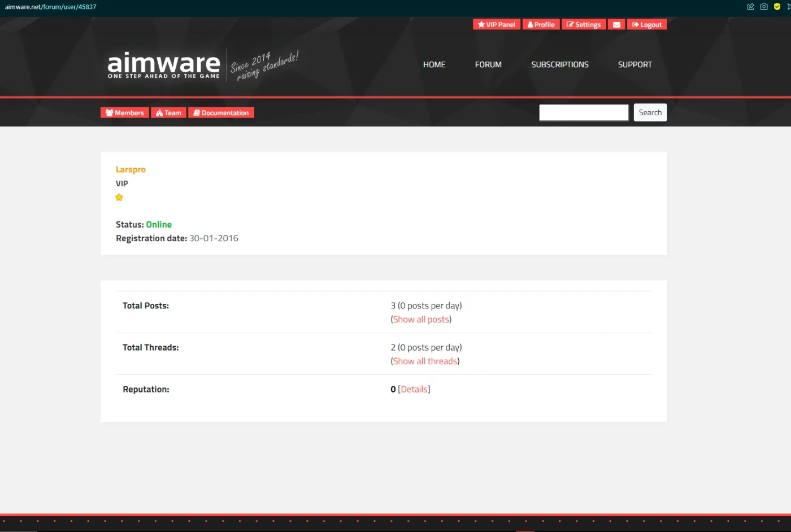Open SUBSCRIPTIONS in main navigation
Image resolution: width=791 pixels, height=532 pixels.
pyautogui.click(x=560, y=65)
